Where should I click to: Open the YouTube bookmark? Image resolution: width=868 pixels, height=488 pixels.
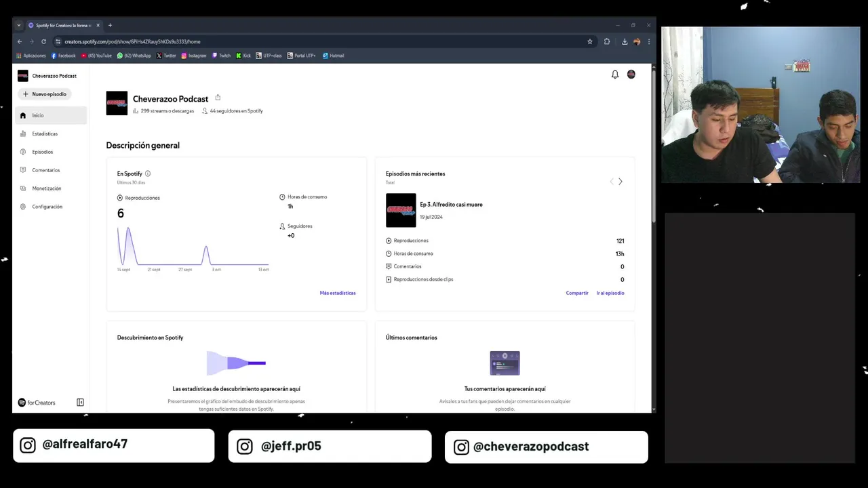tap(96, 56)
